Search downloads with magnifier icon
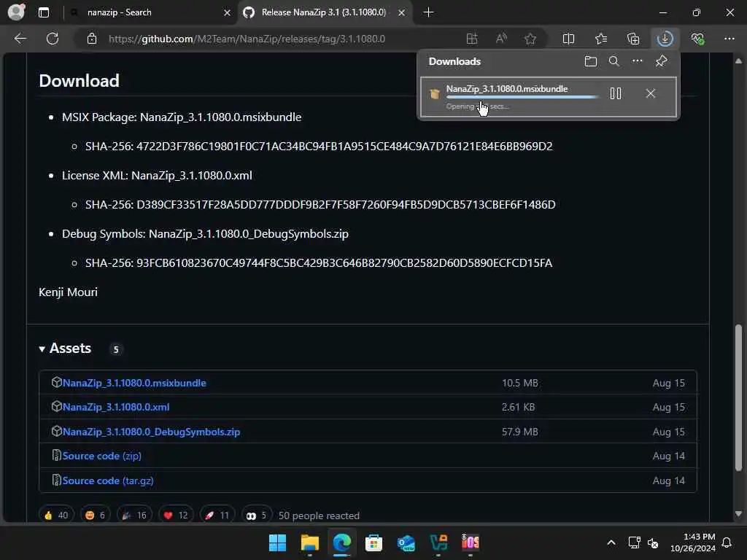Screen dimensions: 747x560 point(614,61)
